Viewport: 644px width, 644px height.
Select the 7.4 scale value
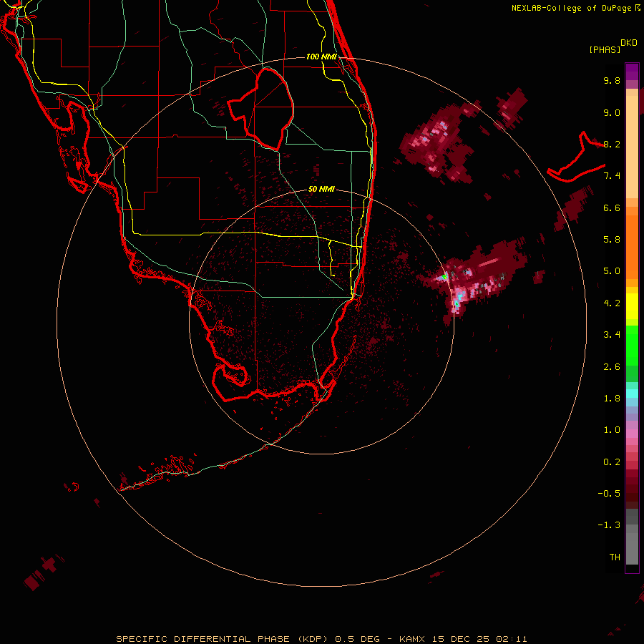point(612,176)
